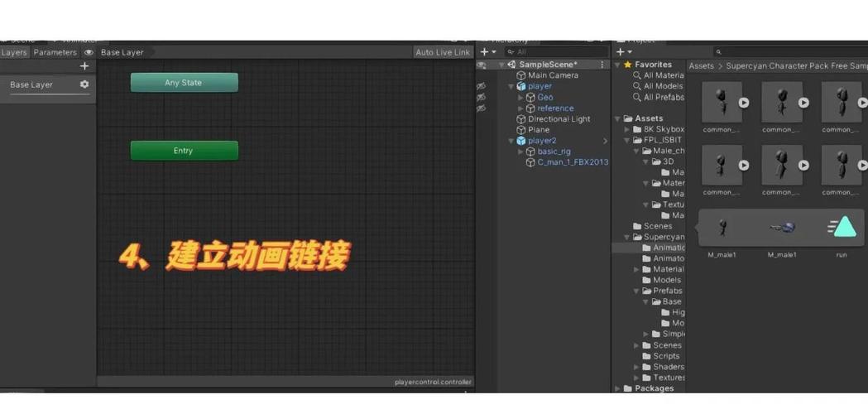
Task: Open the All Materials saved search
Action: pos(659,75)
